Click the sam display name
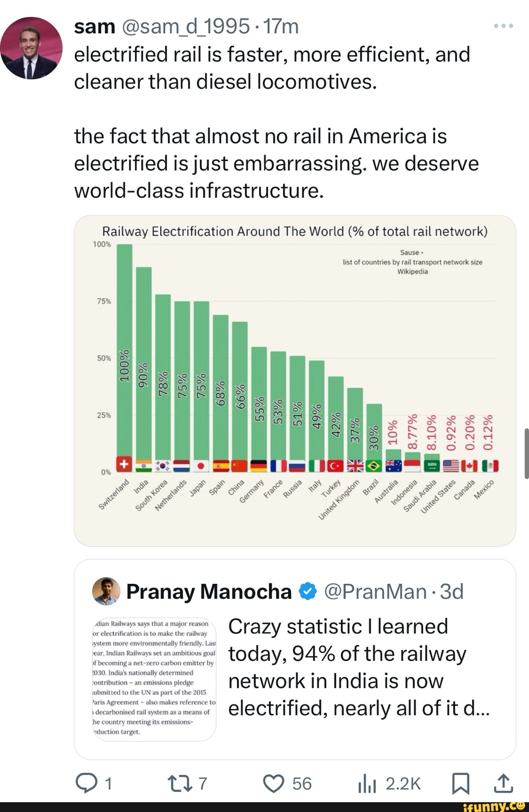 (x=95, y=26)
